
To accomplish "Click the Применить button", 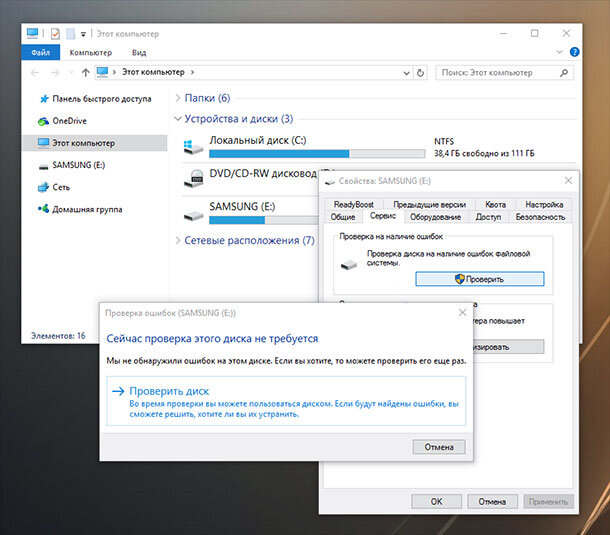I will pos(548,502).
